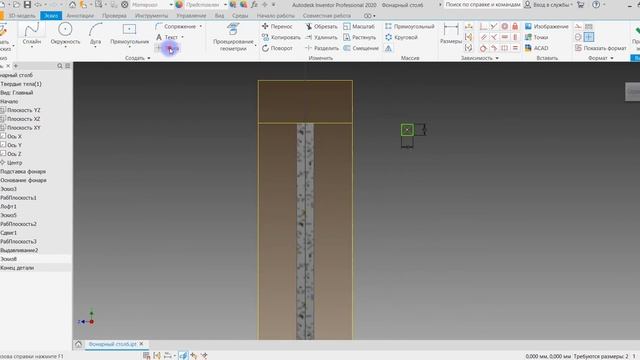Image resolution: width=640 pixels, height=360 pixels.
Task: Select the Circle (Окружность) tool
Action: click(x=65, y=34)
